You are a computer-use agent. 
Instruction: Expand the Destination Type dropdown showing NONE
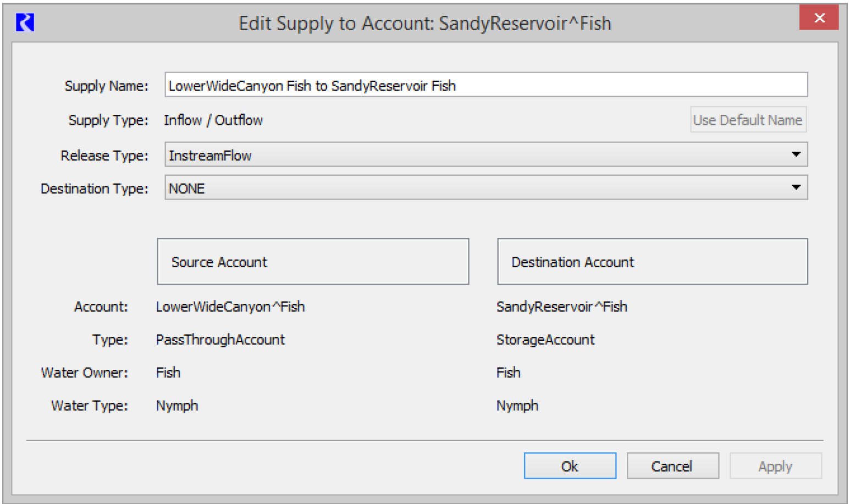click(485, 188)
